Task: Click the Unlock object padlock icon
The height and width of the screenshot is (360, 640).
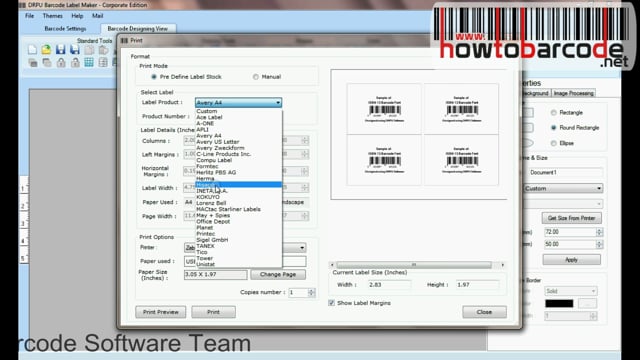Action: (75, 62)
